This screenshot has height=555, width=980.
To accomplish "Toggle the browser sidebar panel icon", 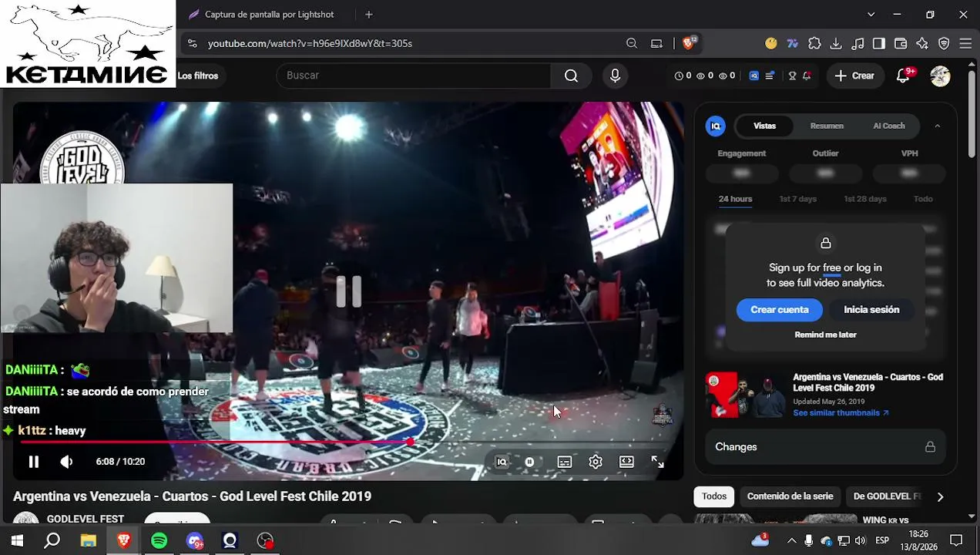I will [x=879, y=43].
